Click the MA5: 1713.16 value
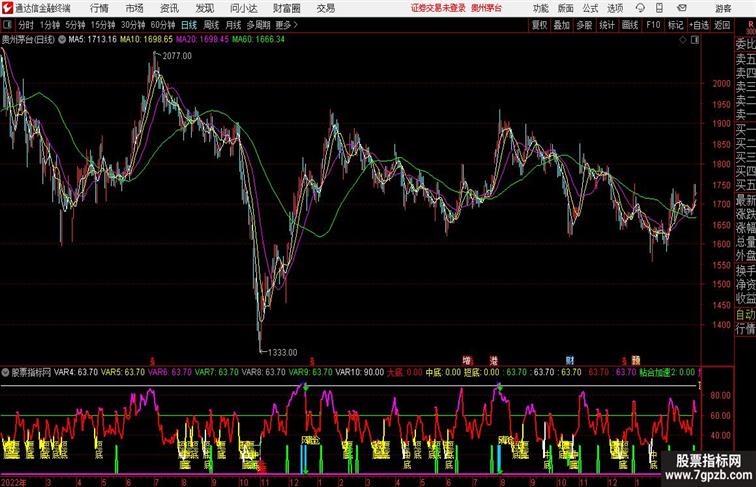The image size is (756, 487). 93,40
